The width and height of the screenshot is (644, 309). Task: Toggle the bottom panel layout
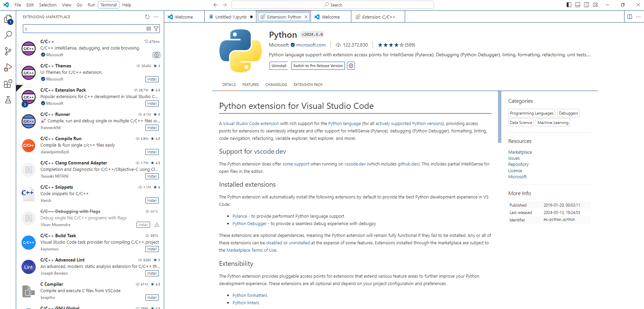(578, 5)
